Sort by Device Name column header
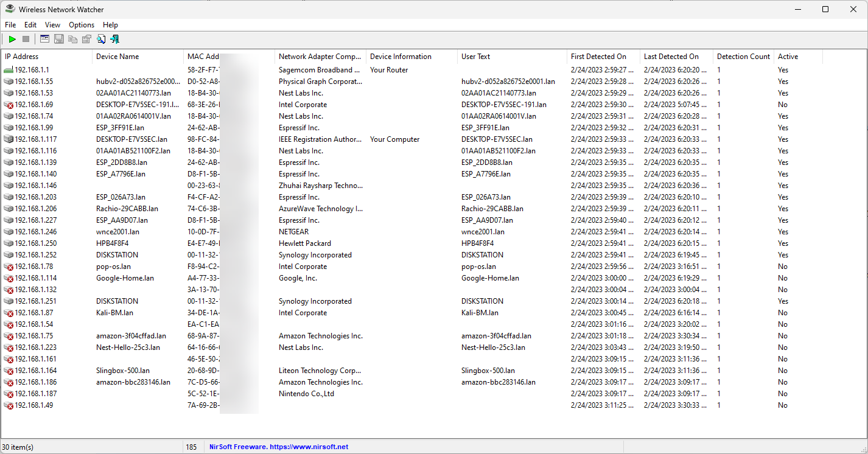 (117, 57)
